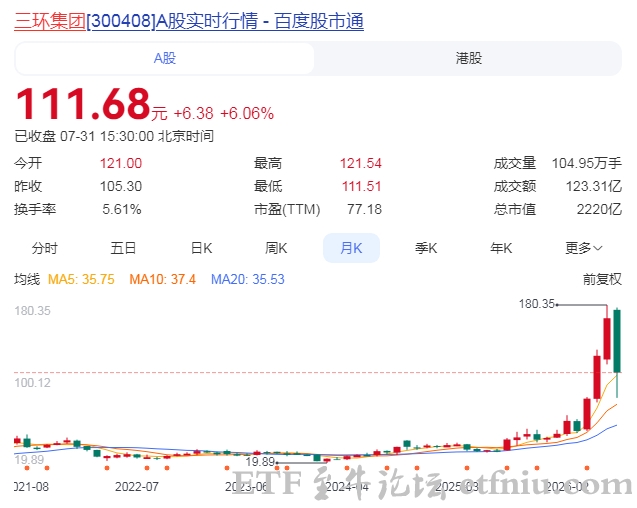Viewport: 637px width, 508px height.
Task: Select the 分时 chart tab
Action: pos(45,248)
